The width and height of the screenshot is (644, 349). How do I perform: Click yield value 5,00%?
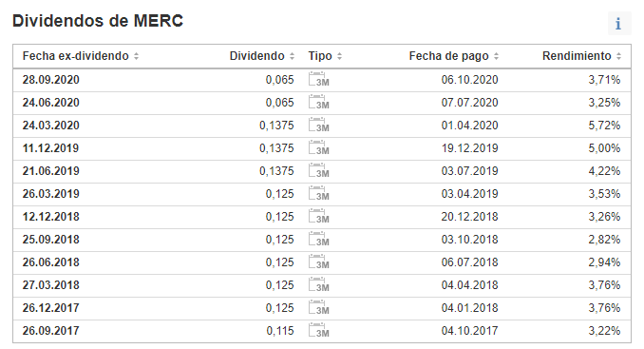click(604, 148)
